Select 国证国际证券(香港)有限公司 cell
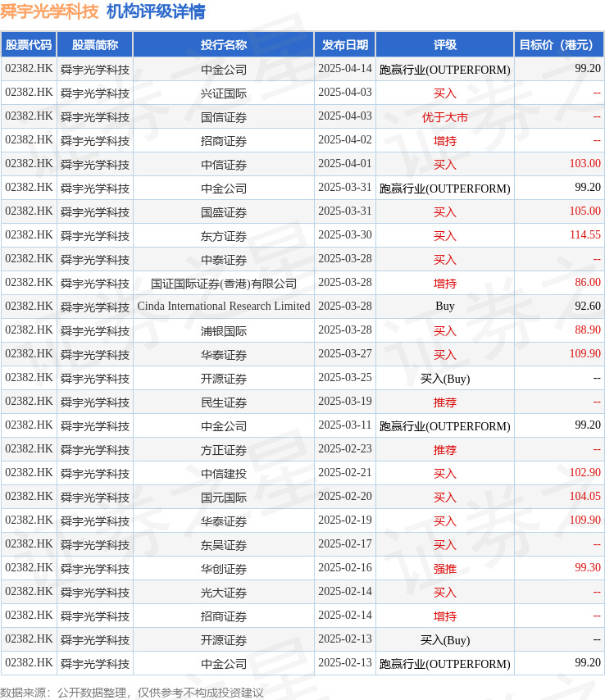Image resolution: width=605 pixels, height=700 pixels. tap(224, 283)
